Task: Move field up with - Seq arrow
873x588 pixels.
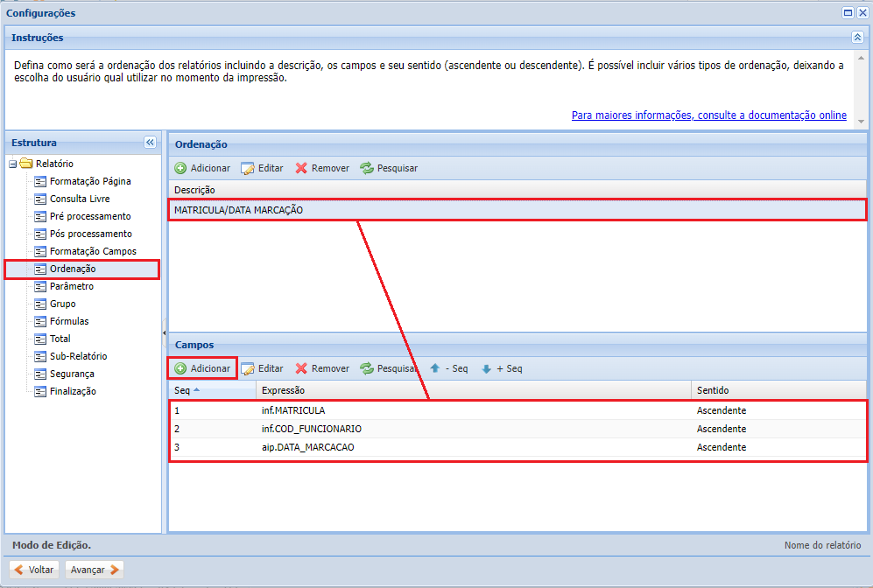Action: (447, 368)
